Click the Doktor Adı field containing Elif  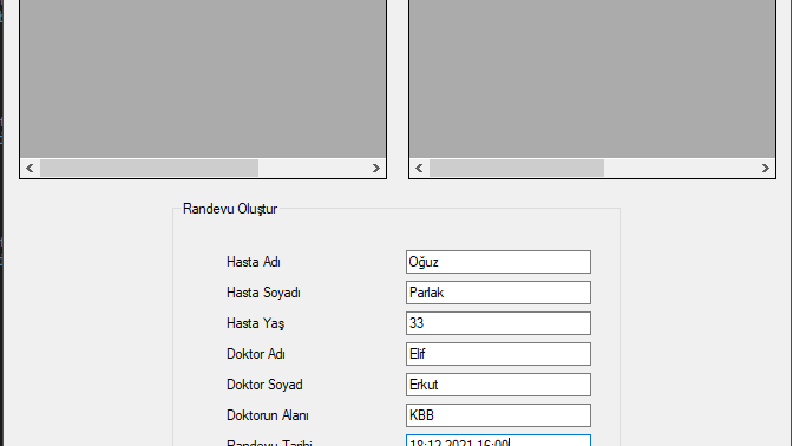[498, 354]
